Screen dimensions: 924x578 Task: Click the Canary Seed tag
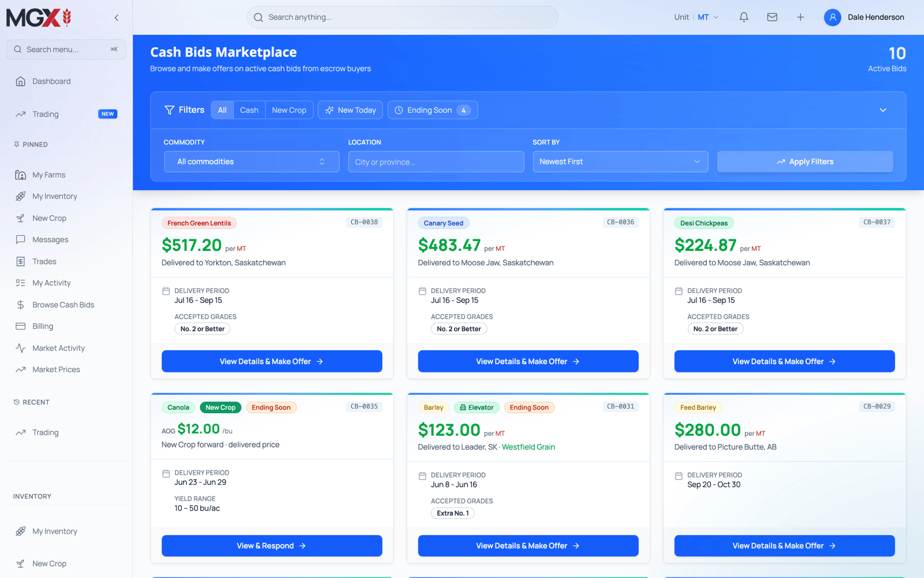click(x=444, y=223)
